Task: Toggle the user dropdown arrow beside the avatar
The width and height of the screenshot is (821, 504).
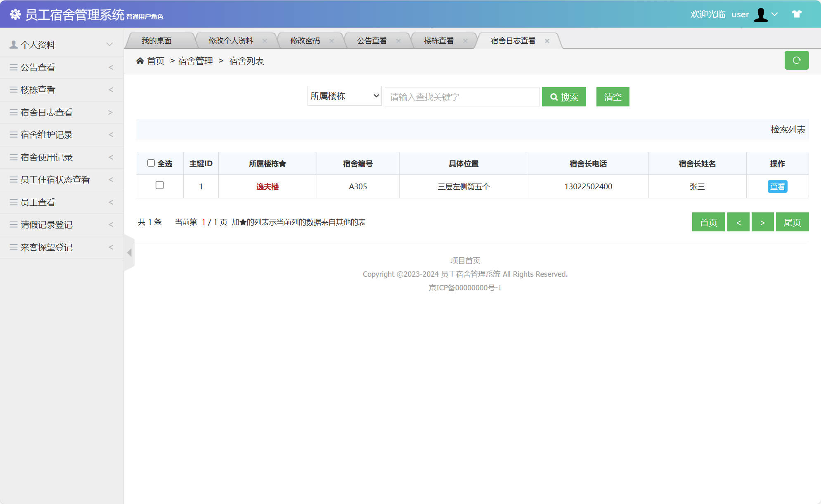Action: (775, 14)
